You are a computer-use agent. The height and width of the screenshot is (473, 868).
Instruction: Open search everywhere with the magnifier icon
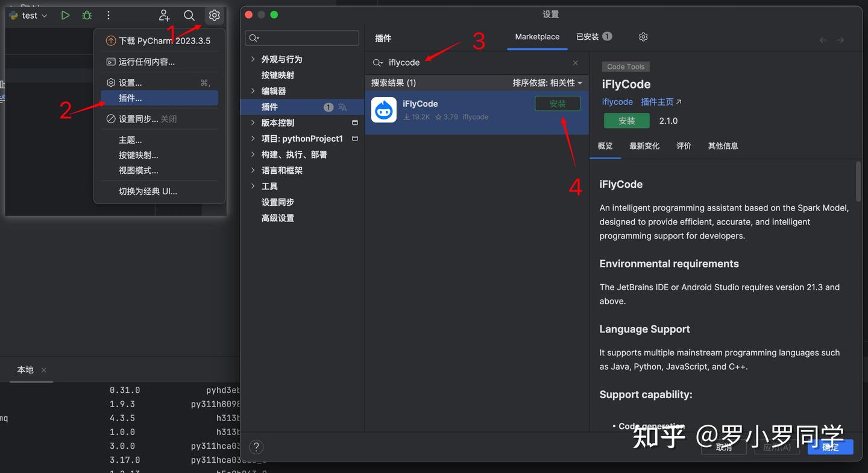(x=189, y=15)
